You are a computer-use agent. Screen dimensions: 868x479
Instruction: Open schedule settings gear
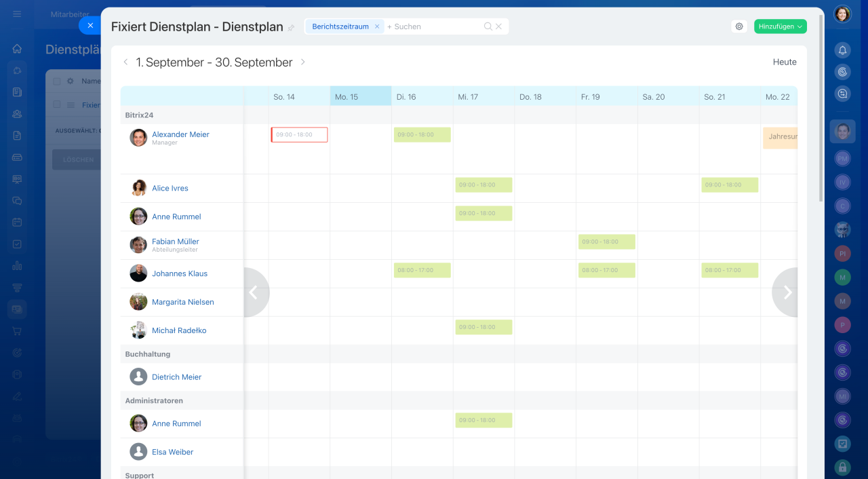[x=739, y=26]
